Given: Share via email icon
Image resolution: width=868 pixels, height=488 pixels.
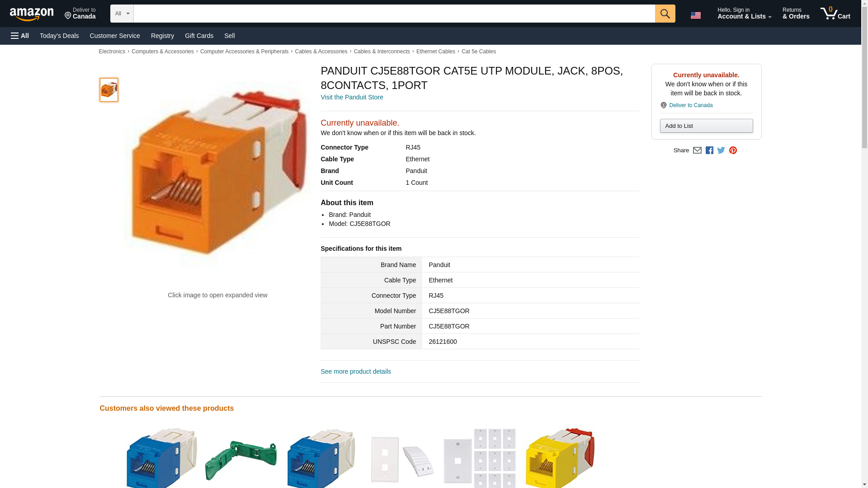Looking at the screenshot, I should pos(697,150).
